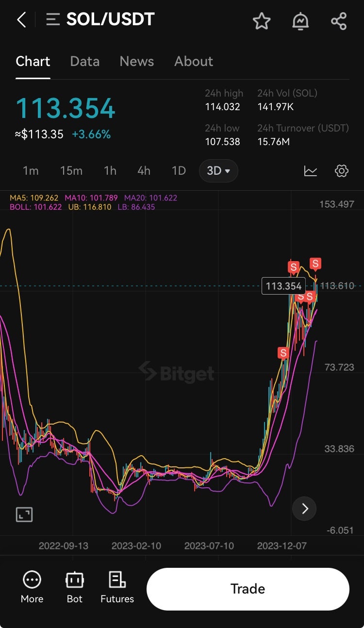Viewport: 364px width, 628px height.
Task: Tap the 73.723 price axis label
Action: click(339, 367)
